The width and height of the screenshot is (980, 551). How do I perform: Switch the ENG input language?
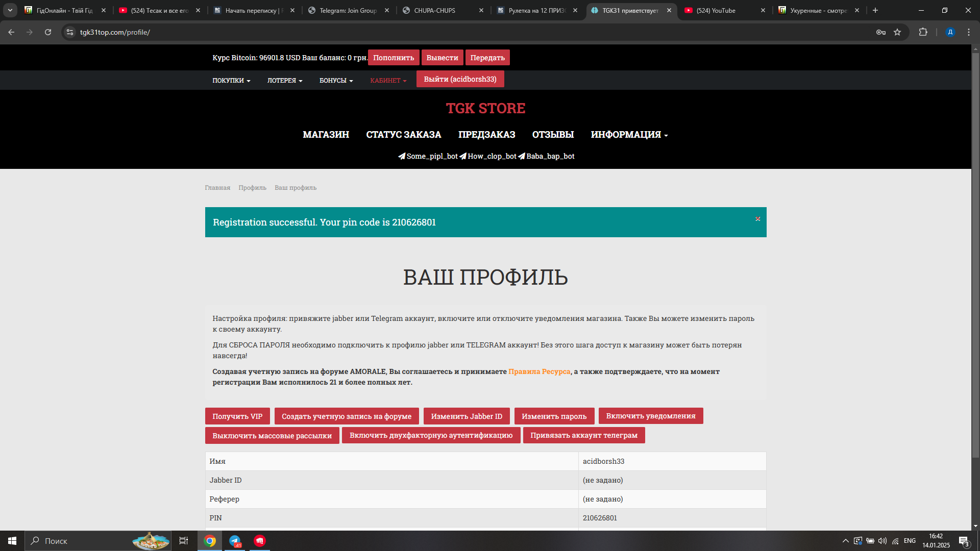pyautogui.click(x=910, y=541)
